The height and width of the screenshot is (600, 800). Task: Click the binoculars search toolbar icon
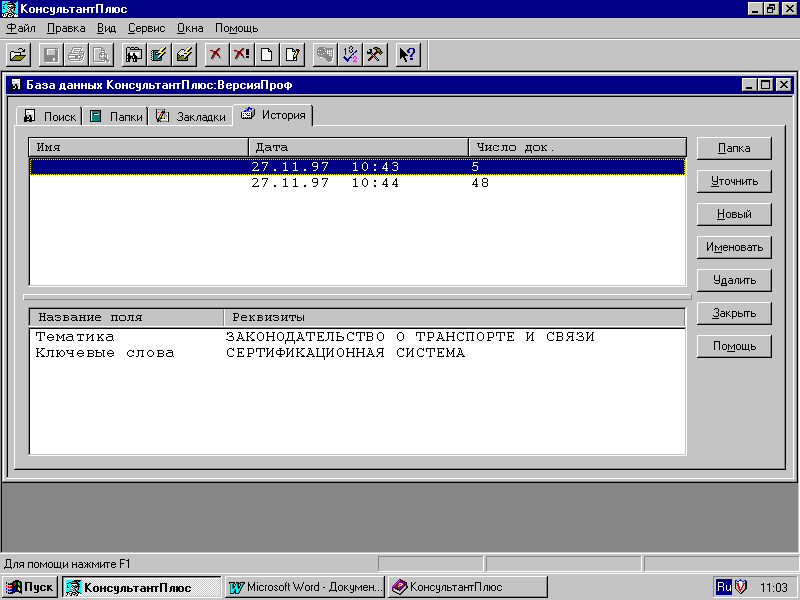point(134,54)
